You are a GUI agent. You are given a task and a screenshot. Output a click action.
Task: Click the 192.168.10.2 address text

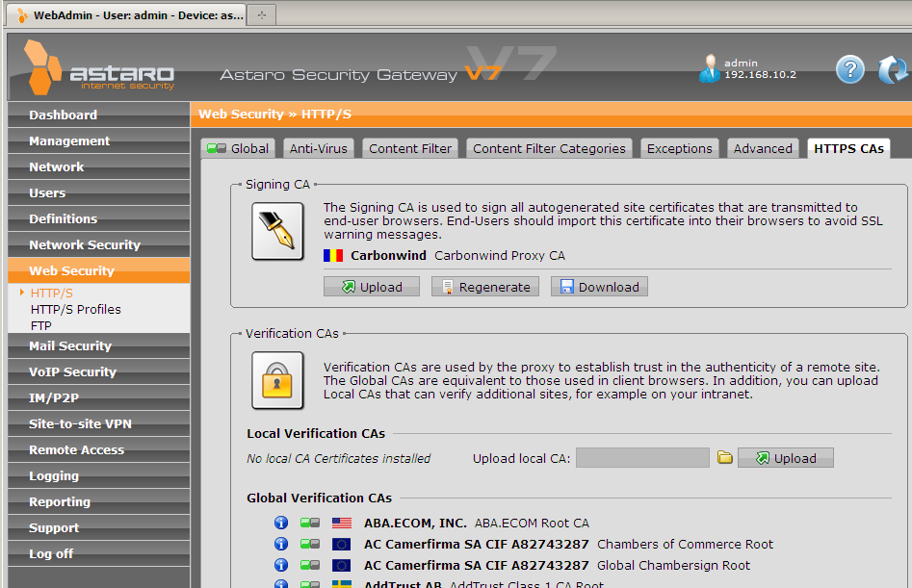tap(760, 74)
